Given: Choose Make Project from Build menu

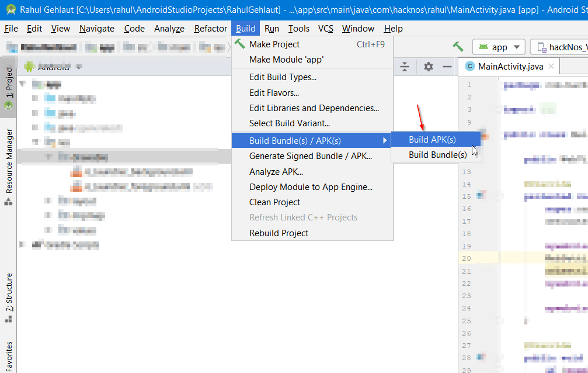Looking at the screenshot, I should pos(312,44).
